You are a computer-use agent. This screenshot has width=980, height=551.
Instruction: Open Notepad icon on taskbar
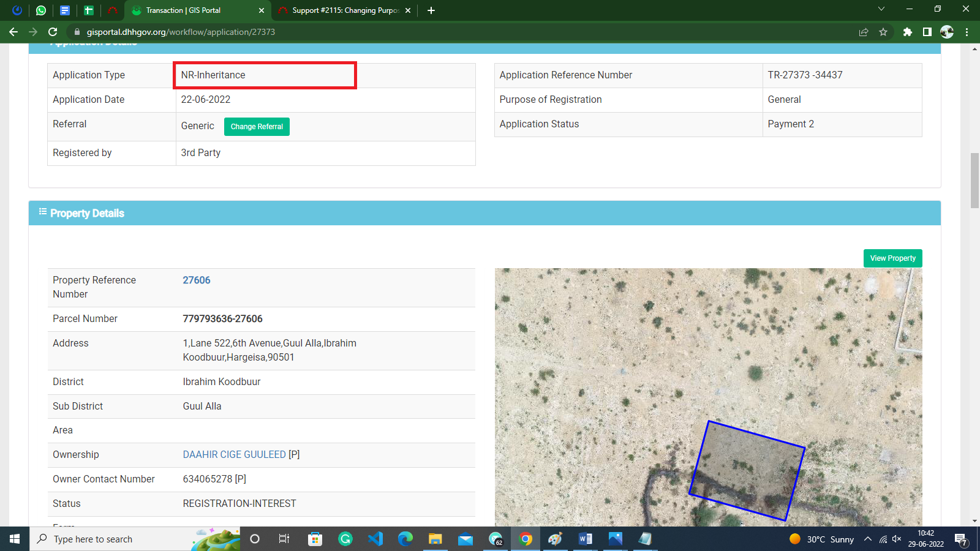645,539
